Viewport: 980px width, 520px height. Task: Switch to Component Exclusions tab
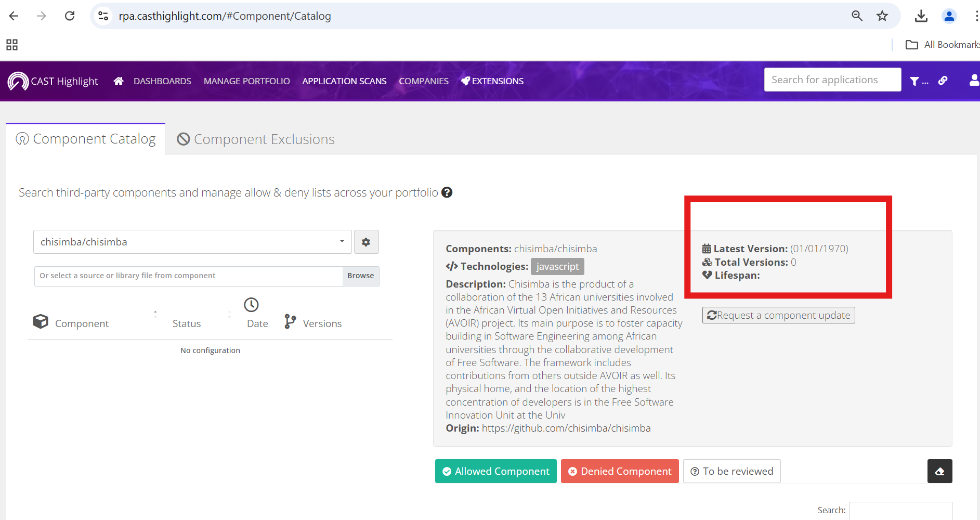point(256,139)
